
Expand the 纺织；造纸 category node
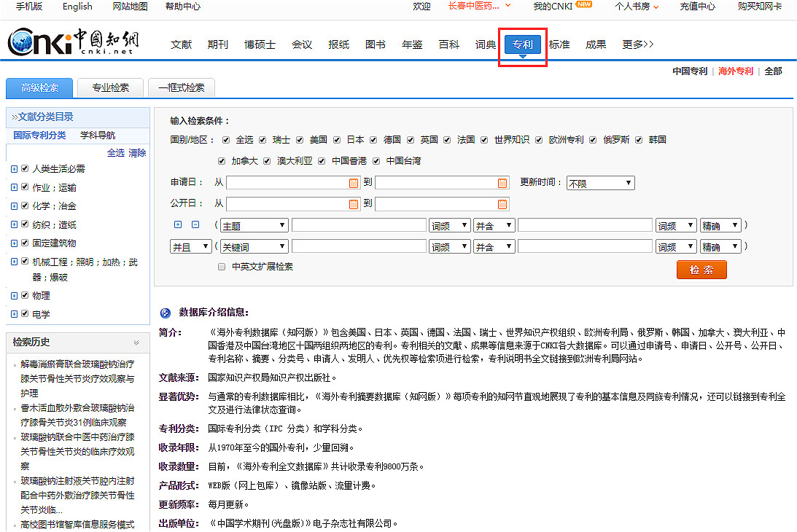click(15, 224)
